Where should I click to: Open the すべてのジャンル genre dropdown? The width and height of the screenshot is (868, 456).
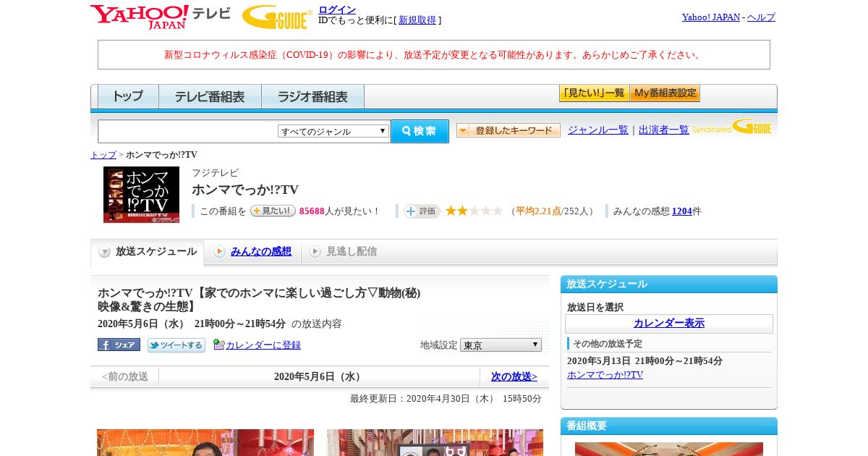(333, 131)
